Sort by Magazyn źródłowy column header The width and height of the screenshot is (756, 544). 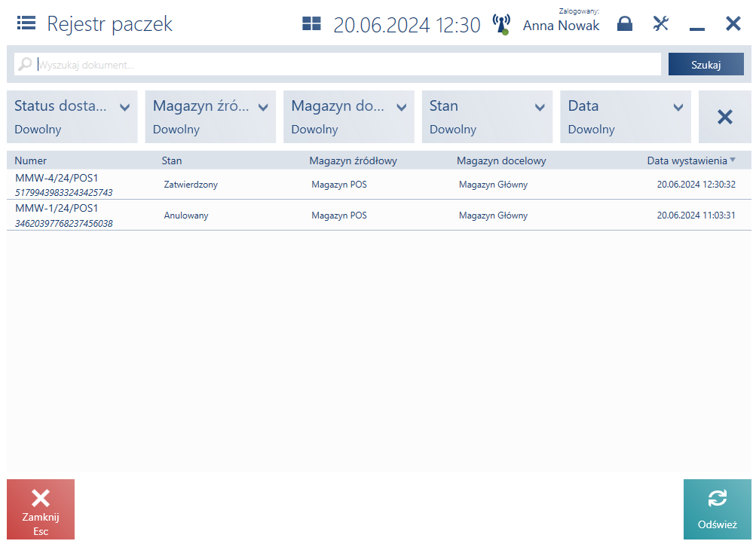coord(353,160)
